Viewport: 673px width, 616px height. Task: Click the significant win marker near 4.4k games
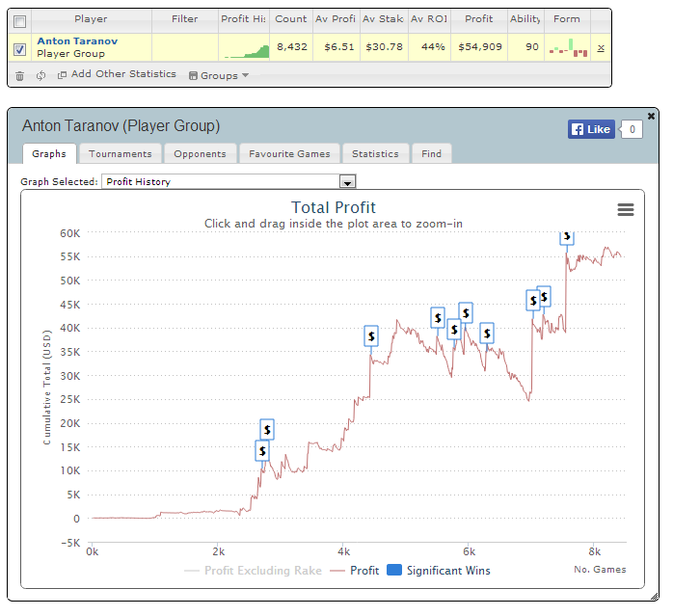click(x=371, y=336)
